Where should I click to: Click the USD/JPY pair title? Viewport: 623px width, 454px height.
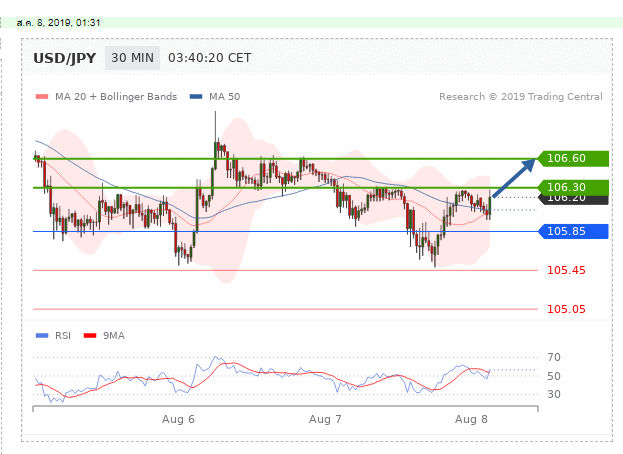(64, 58)
